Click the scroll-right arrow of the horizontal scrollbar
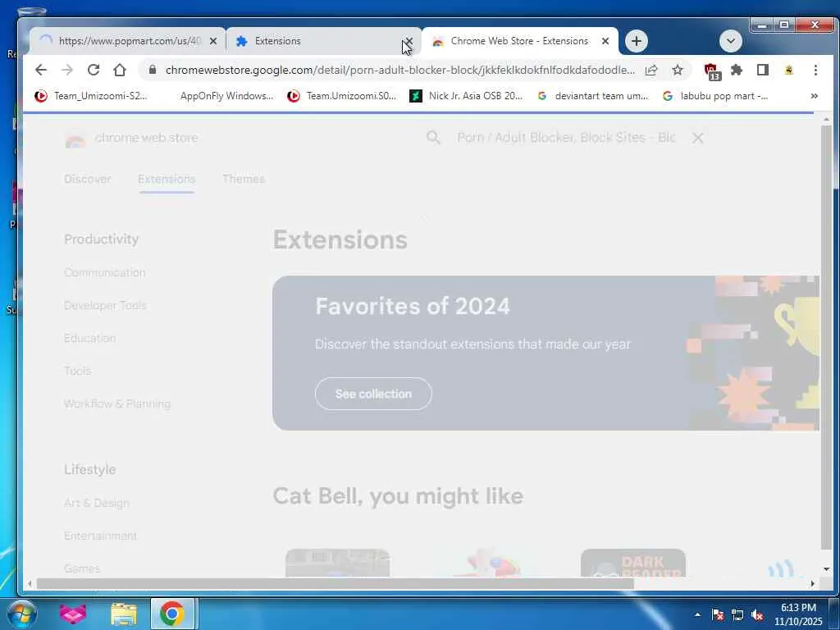 (813, 583)
